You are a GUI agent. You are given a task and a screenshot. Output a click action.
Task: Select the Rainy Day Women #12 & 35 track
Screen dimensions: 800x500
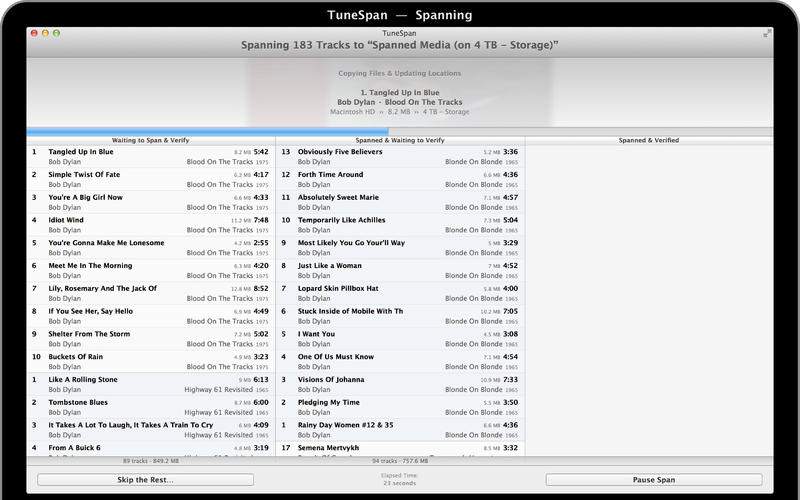coord(400,430)
